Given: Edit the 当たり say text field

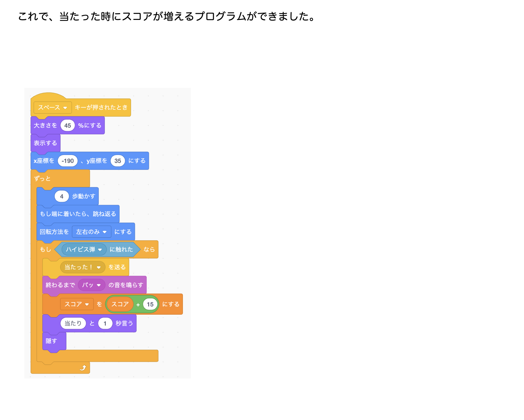Looking at the screenshot, I should tap(73, 323).
